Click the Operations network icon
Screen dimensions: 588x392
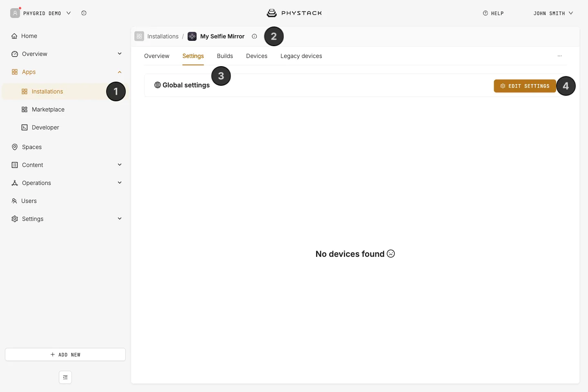pyautogui.click(x=15, y=183)
